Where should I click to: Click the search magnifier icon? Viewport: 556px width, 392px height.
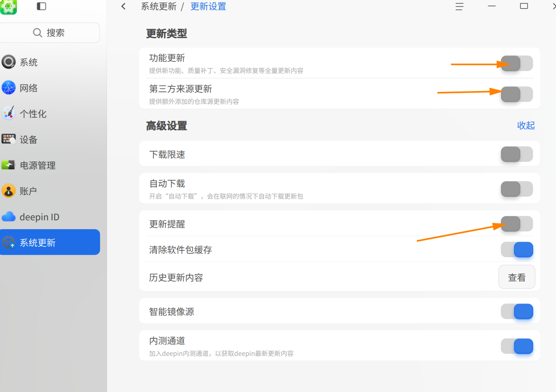pyautogui.click(x=38, y=33)
